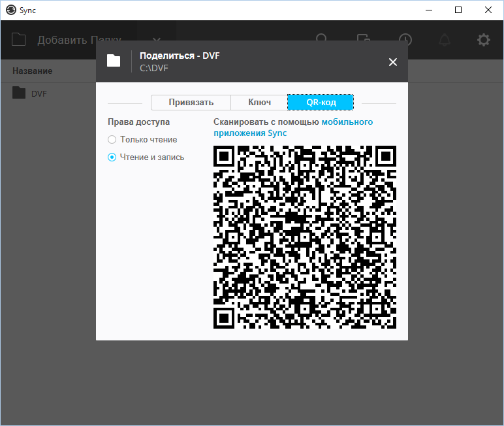
Task: Click the DVF folder icon in list
Action: (x=19, y=93)
